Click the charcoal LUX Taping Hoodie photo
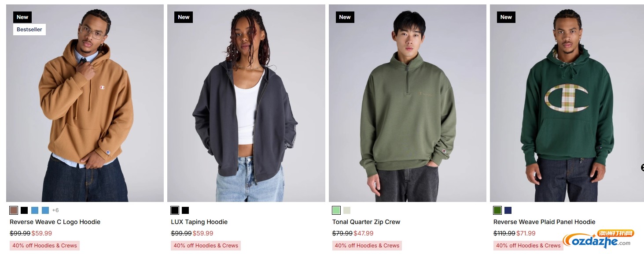Screen dimensions: 644x254 pos(246,103)
